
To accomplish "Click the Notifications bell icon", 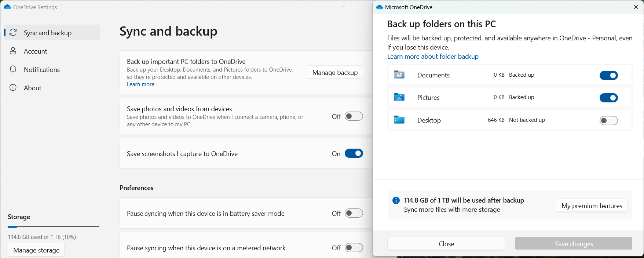I will [13, 69].
